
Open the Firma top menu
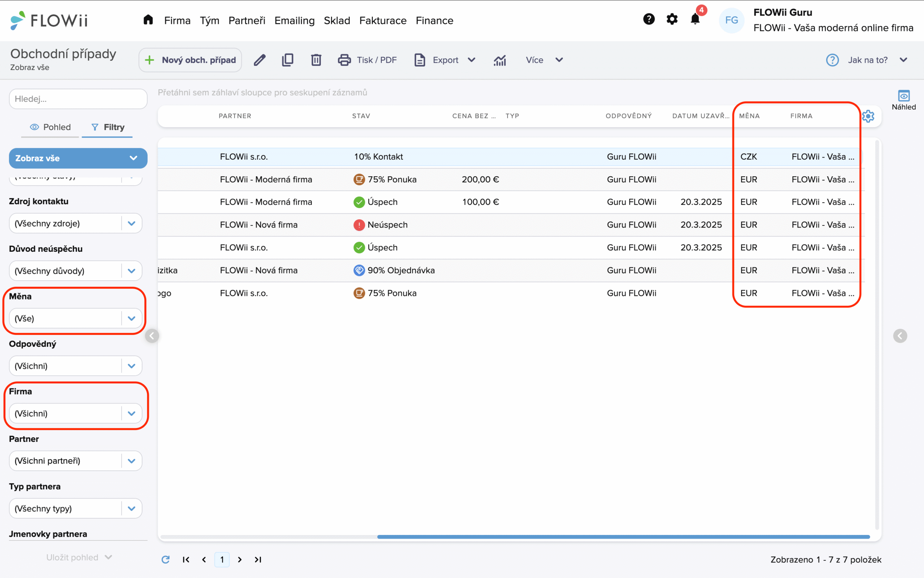(x=177, y=21)
